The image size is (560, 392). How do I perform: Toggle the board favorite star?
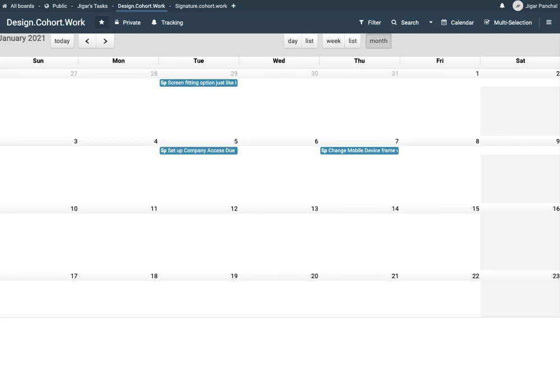coord(101,22)
